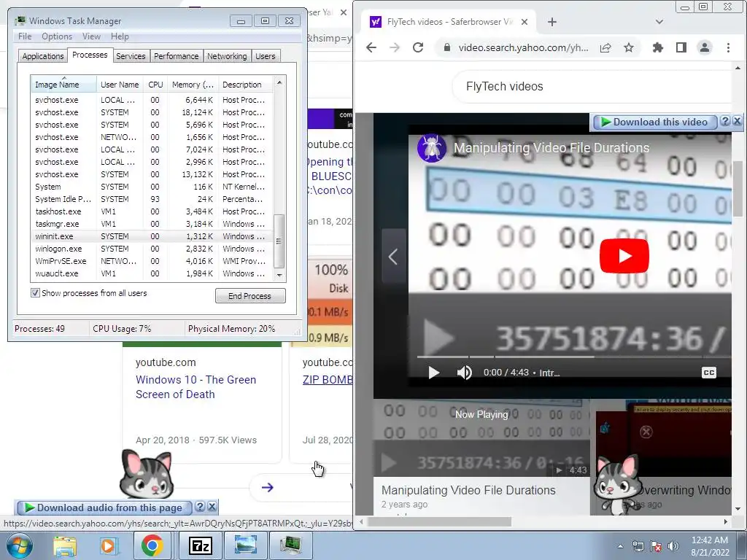Switch to the Networking tab

coord(227,56)
